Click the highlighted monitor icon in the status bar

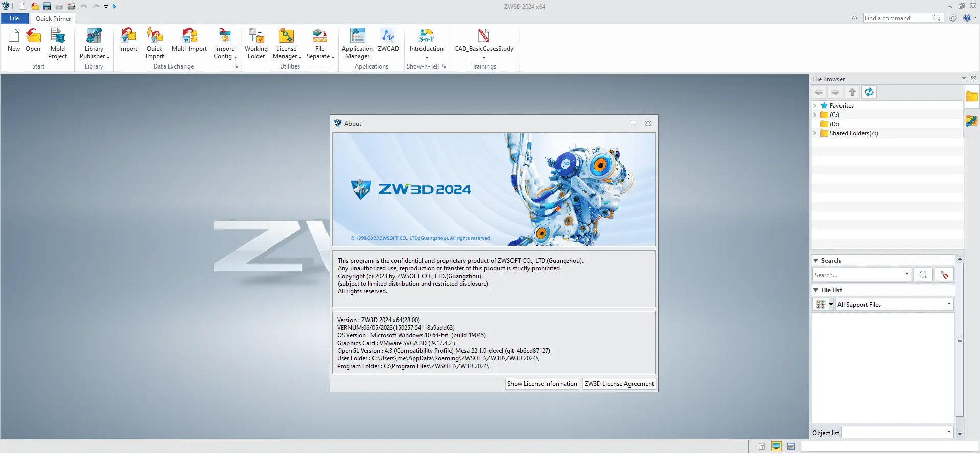coord(776,446)
